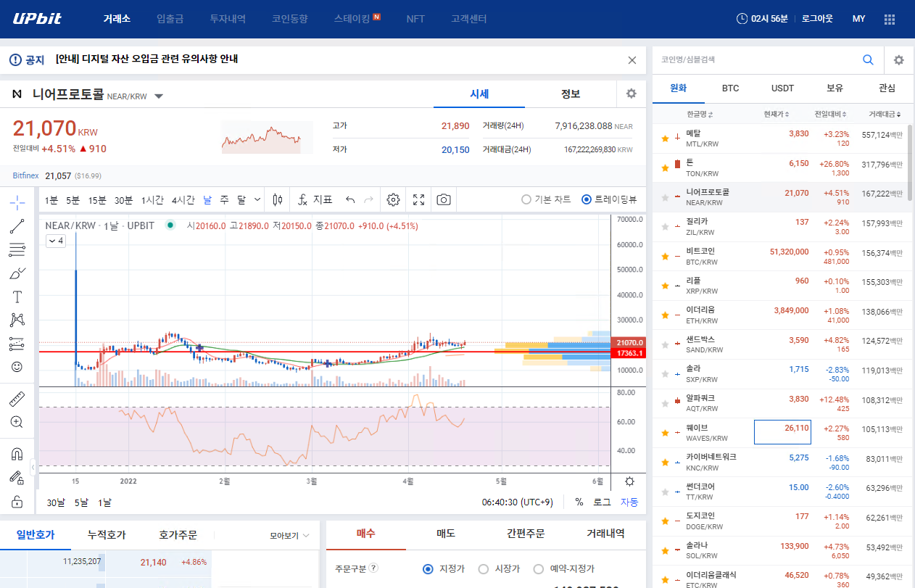Toggle favorite star for 샌드박스
The image size is (915, 588).
665,344
